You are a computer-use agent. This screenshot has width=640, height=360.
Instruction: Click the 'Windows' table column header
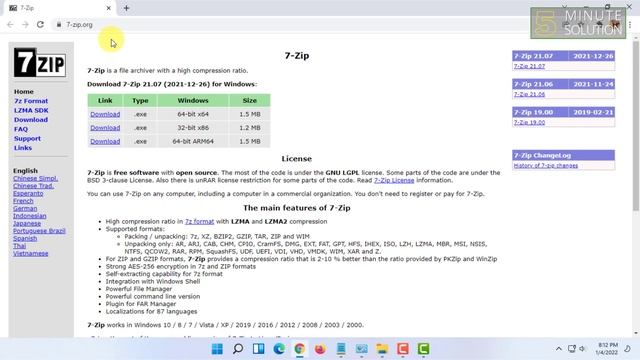click(193, 100)
